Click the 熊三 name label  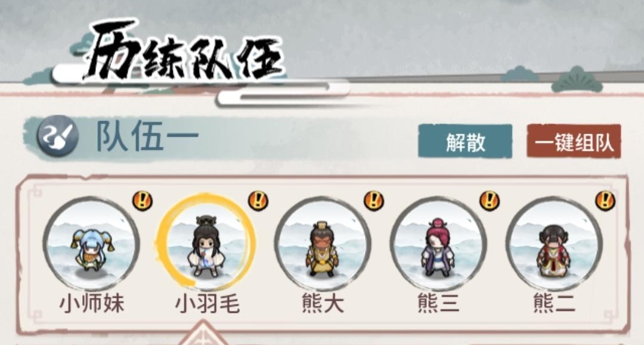439,304
